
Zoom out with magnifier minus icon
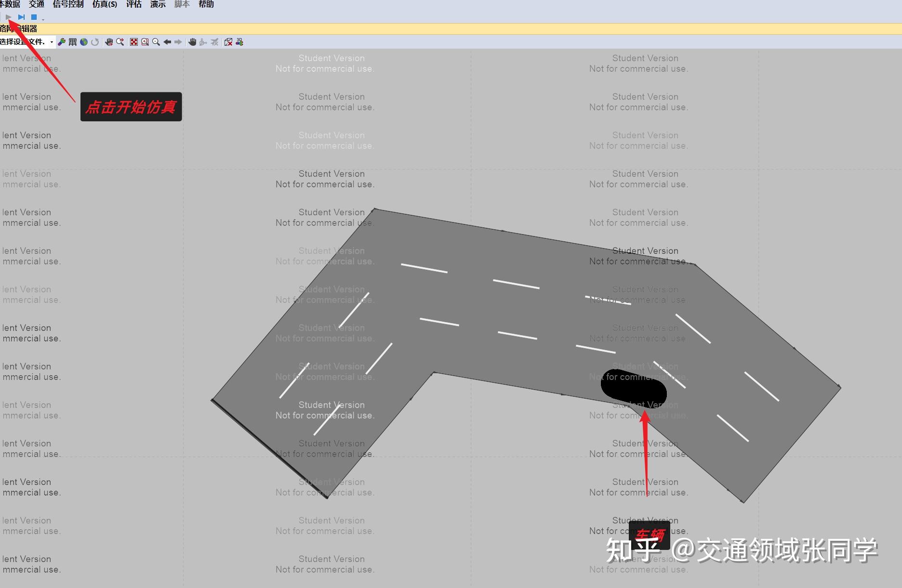point(156,42)
